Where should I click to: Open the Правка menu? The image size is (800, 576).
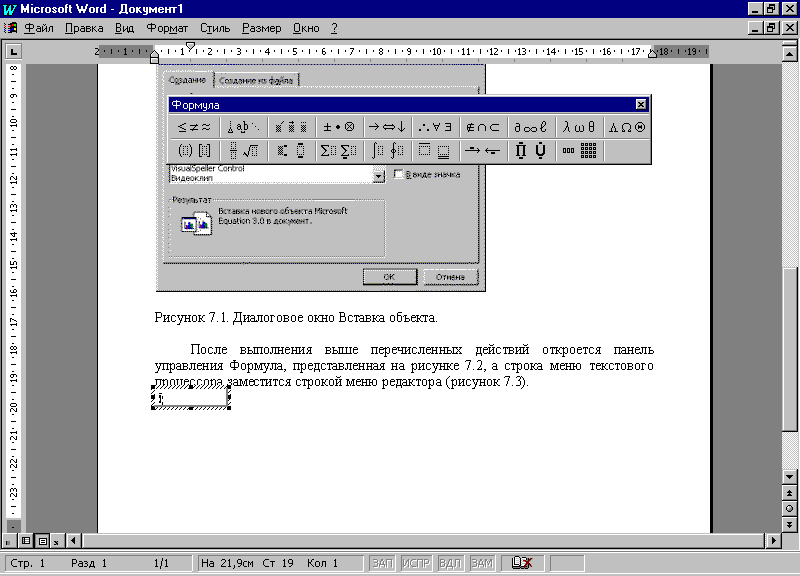pyautogui.click(x=84, y=28)
